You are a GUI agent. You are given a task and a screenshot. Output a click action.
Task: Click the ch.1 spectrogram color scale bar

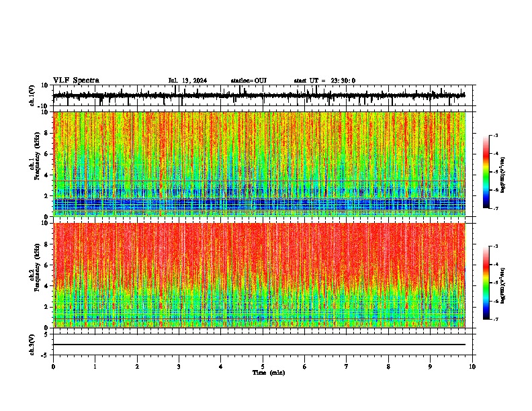coord(486,172)
